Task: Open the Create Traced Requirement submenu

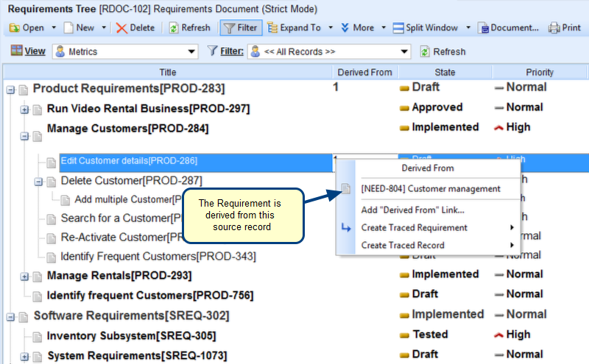Action: pyautogui.click(x=414, y=227)
